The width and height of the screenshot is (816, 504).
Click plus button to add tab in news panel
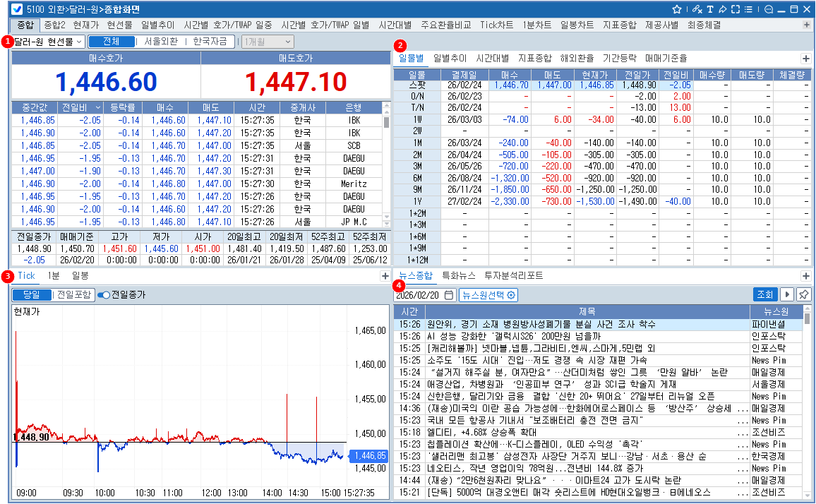coord(805,276)
